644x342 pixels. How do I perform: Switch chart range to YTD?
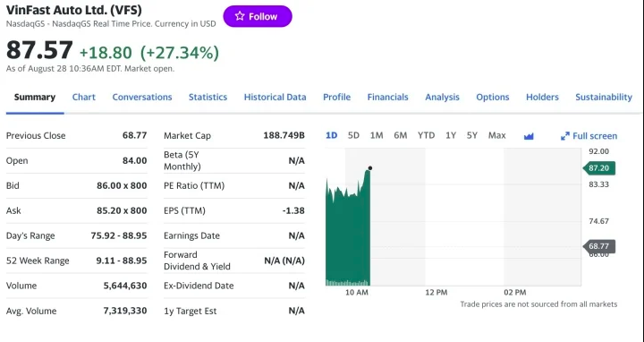427,135
